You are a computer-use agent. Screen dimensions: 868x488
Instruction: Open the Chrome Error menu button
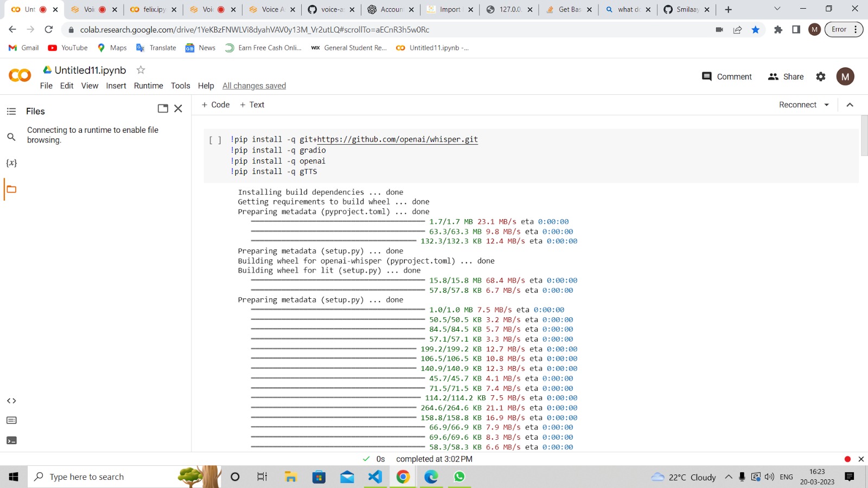pyautogui.click(x=844, y=29)
